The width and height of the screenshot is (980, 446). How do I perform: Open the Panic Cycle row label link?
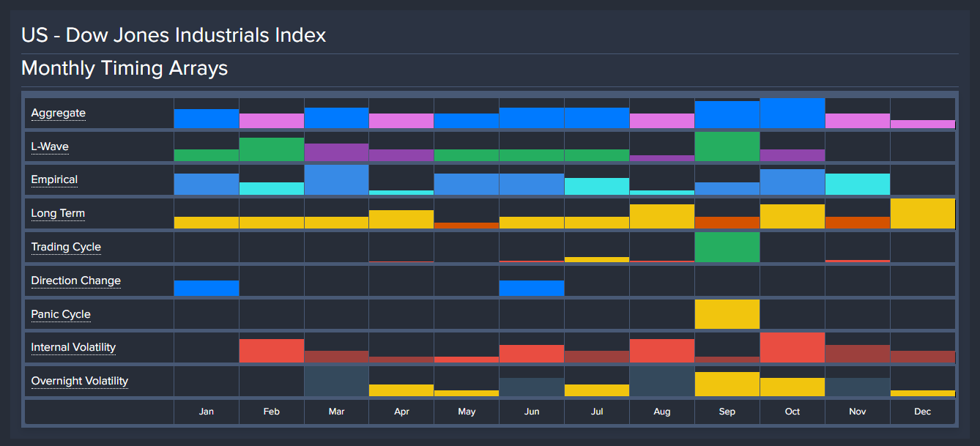coord(61,314)
